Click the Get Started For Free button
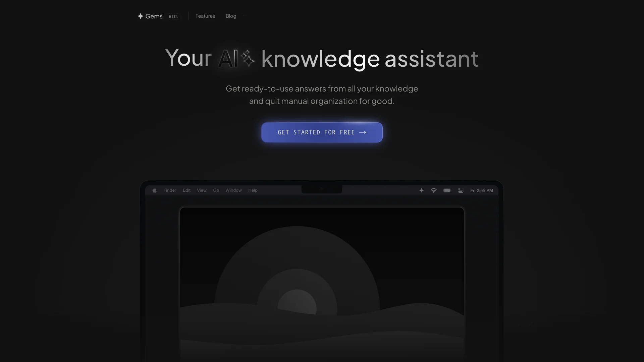Screen dimensions: 644x362 (322, 132)
